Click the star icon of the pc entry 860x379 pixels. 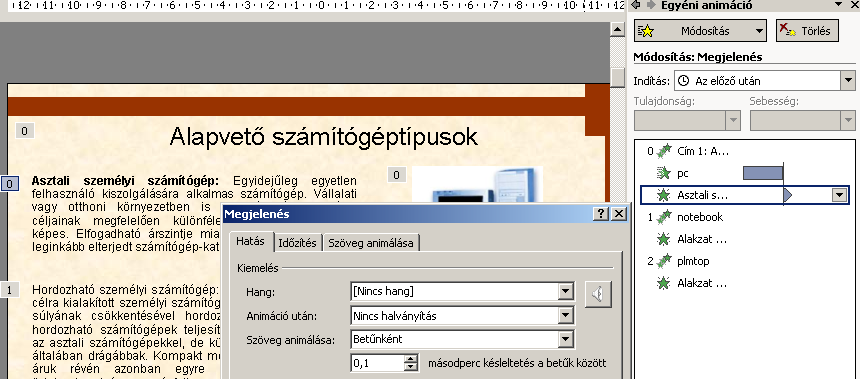[x=664, y=173]
